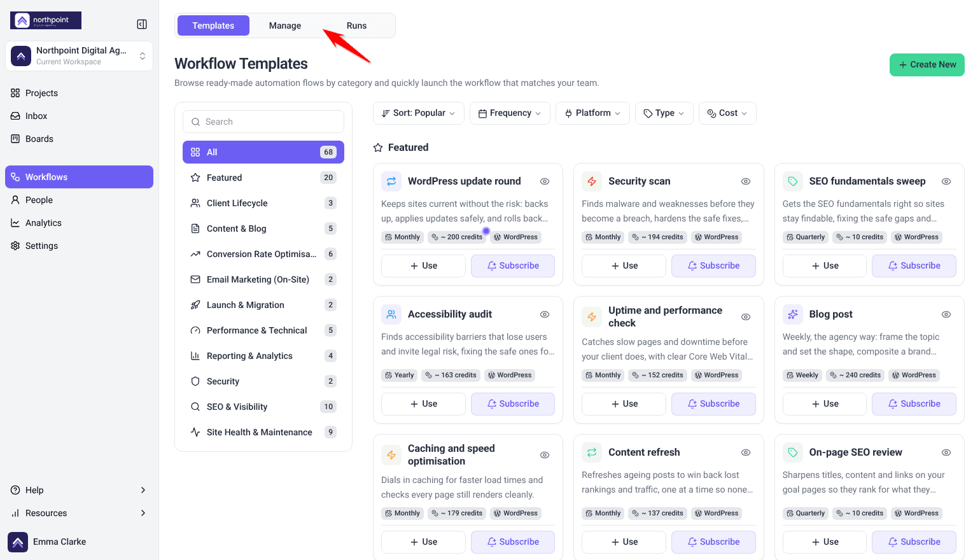Open Cost filter dropdown
This screenshot has height=560, width=980.
727,113
